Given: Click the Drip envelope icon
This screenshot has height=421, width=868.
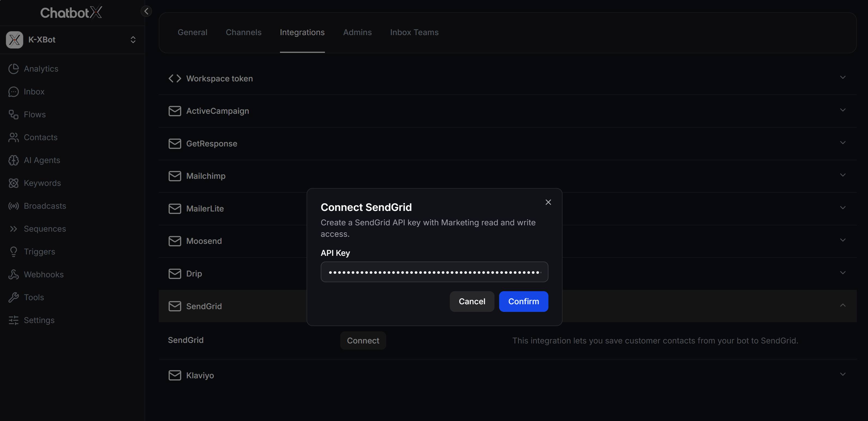Looking at the screenshot, I should click(x=175, y=274).
